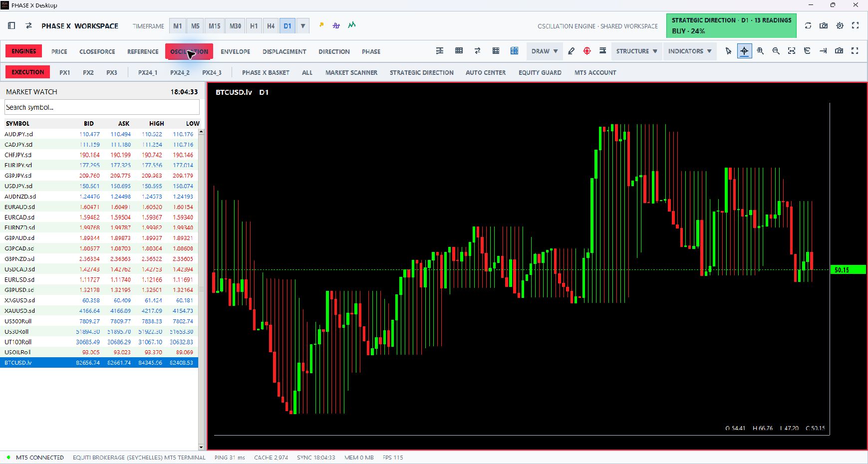Expand the DRAW dropdown
This screenshot has height=464, width=868.
click(x=544, y=51)
